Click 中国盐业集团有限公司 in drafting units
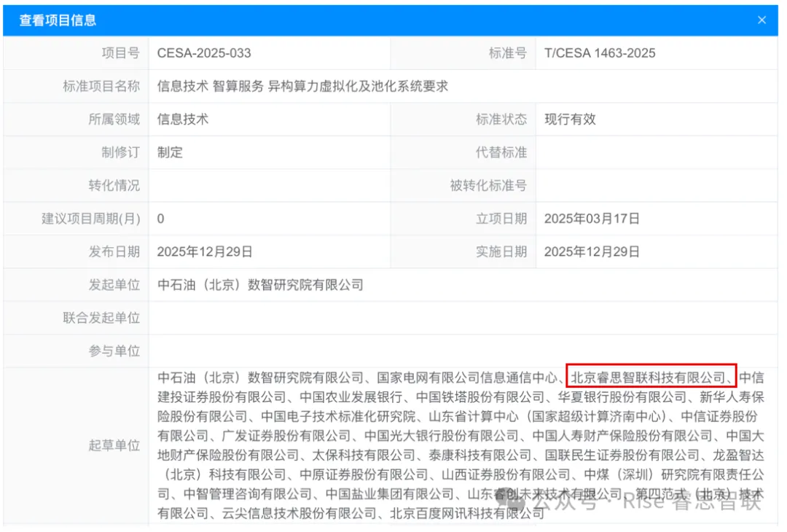Image resolution: width=787 pixels, height=532 pixels. pyautogui.click(x=390, y=494)
